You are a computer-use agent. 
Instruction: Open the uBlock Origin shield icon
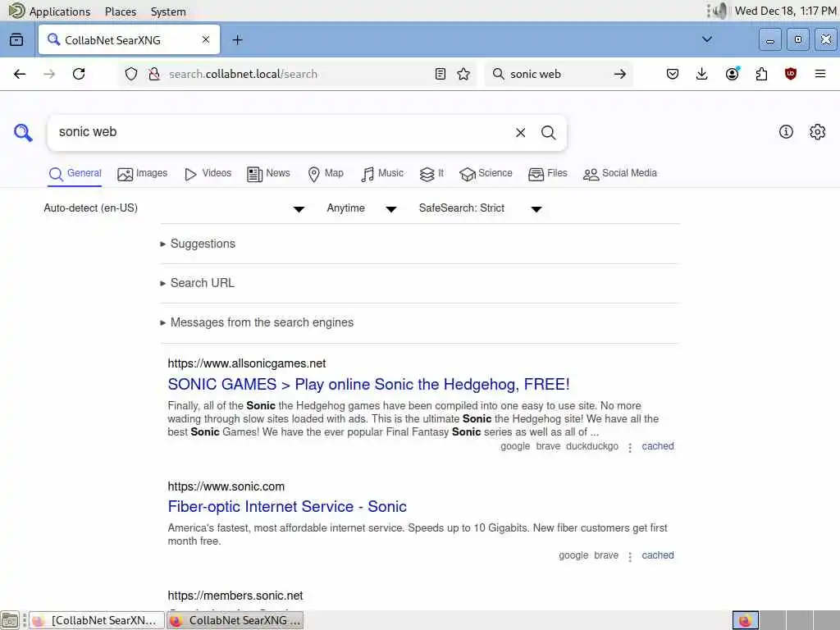791,74
